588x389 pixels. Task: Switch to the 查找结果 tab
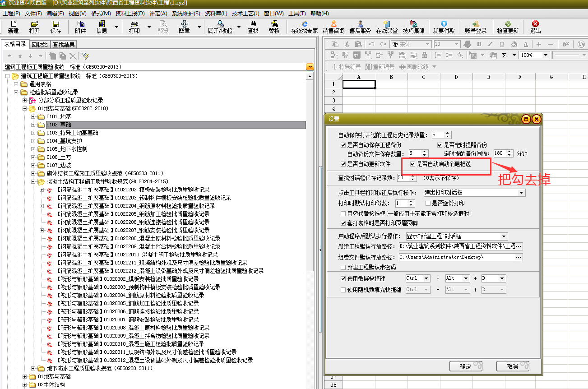click(x=64, y=45)
